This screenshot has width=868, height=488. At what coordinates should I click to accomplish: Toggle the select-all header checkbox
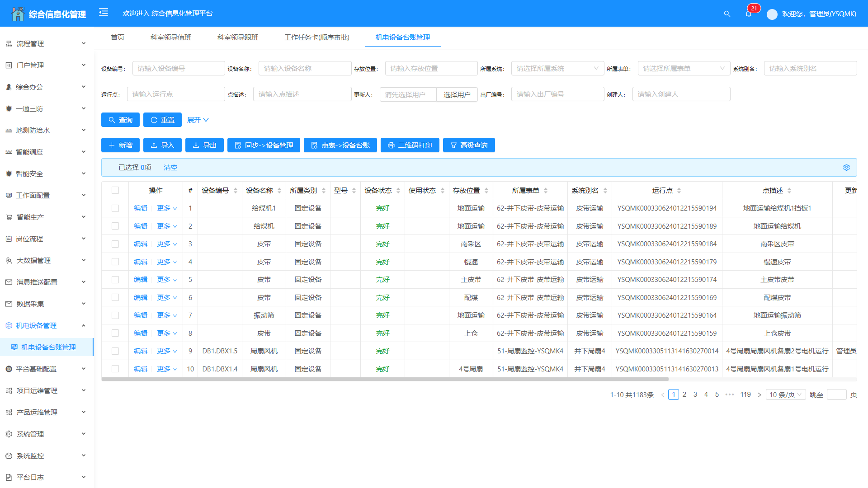click(115, 190)
